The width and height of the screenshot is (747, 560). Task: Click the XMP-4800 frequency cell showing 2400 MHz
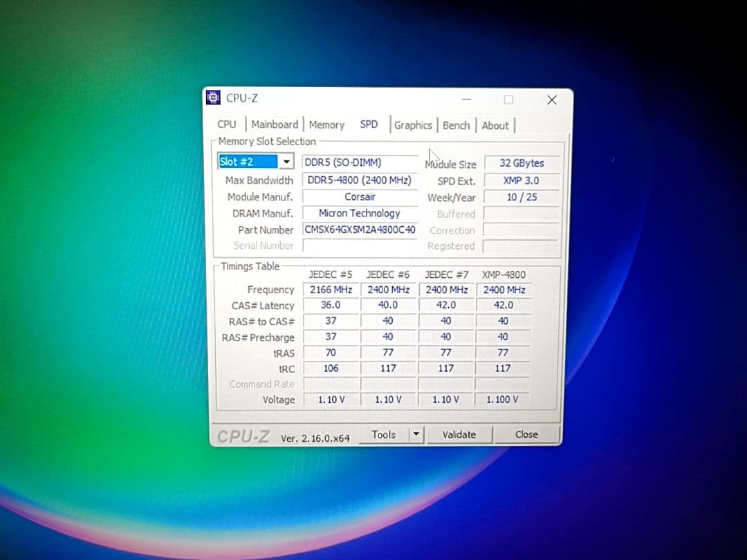click(503, 289)
